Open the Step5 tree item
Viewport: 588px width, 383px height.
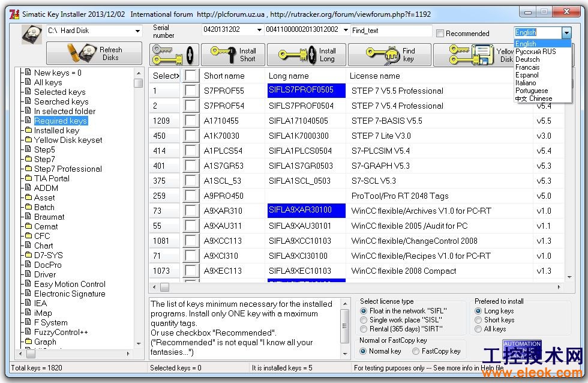44,149
